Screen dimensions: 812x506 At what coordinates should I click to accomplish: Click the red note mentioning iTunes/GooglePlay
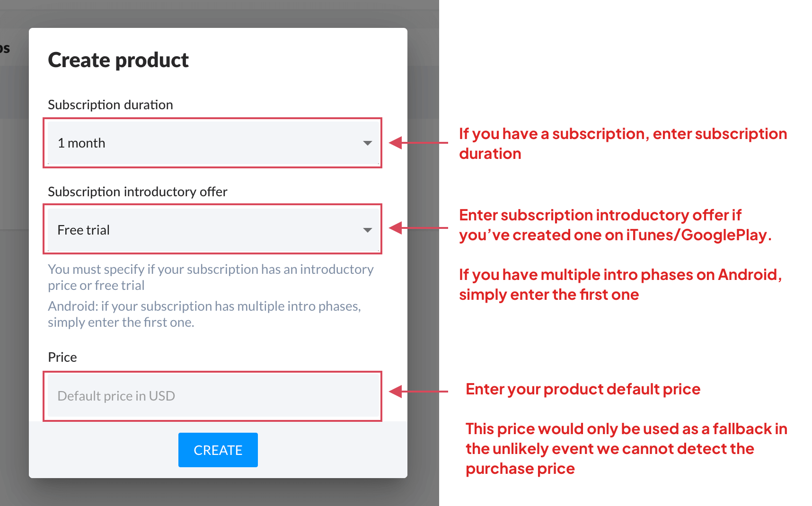coord(615,225)
